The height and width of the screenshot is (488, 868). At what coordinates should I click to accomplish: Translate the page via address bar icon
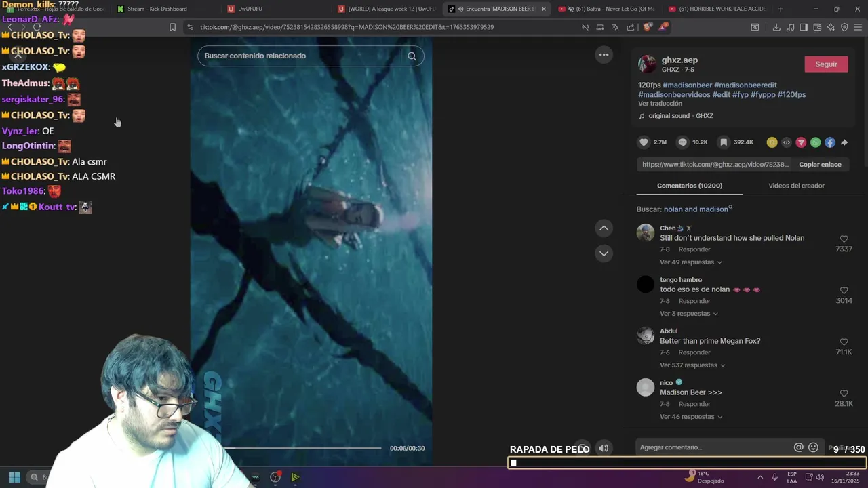point(615,27)
